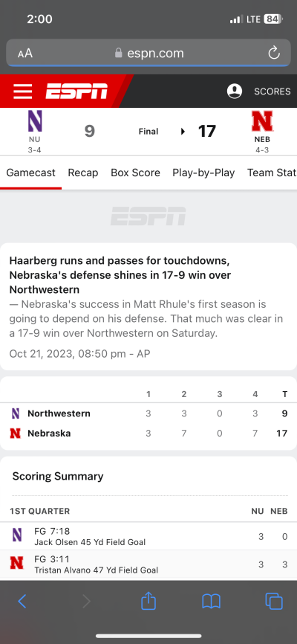Tap the Nebraska logo in scoreboard

(263, 121)
